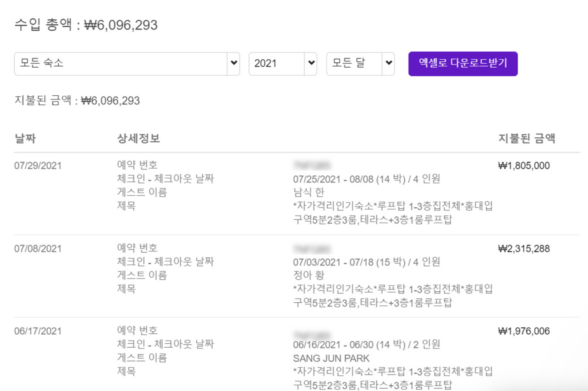Click 예약 번호 label in 07/29/2021 row

(137, 165)
